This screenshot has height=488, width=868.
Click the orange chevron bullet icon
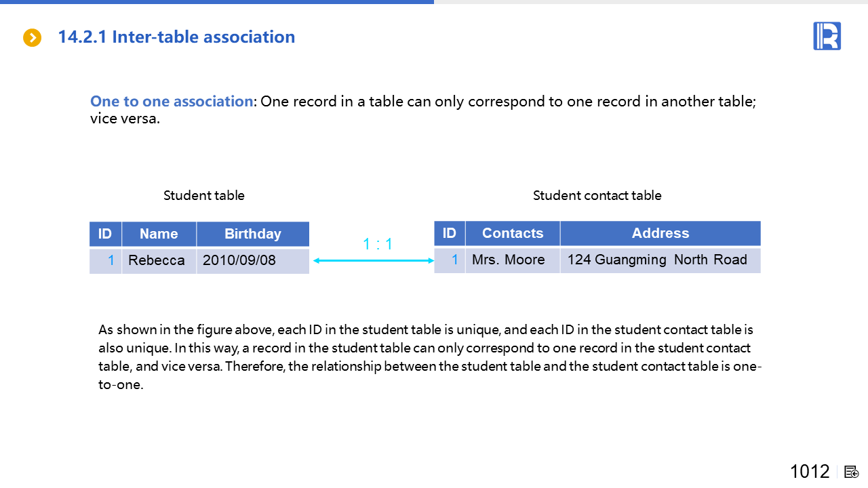[x=33, y=38]
